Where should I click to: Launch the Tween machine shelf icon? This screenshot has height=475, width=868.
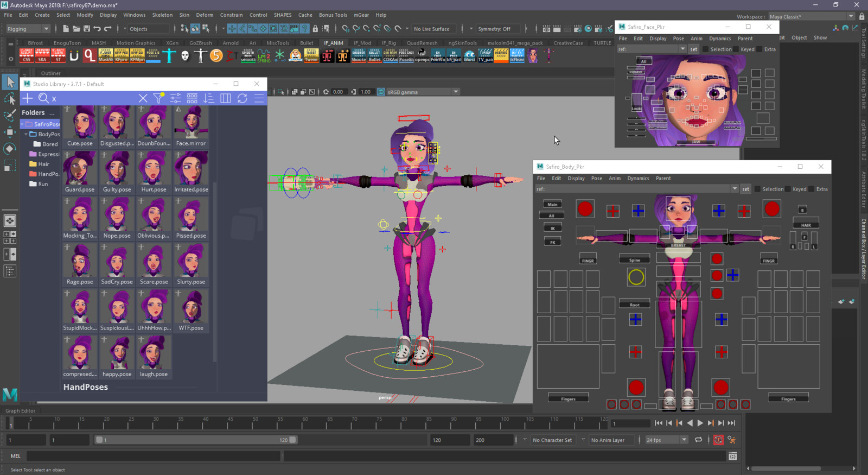click(311, 55)
